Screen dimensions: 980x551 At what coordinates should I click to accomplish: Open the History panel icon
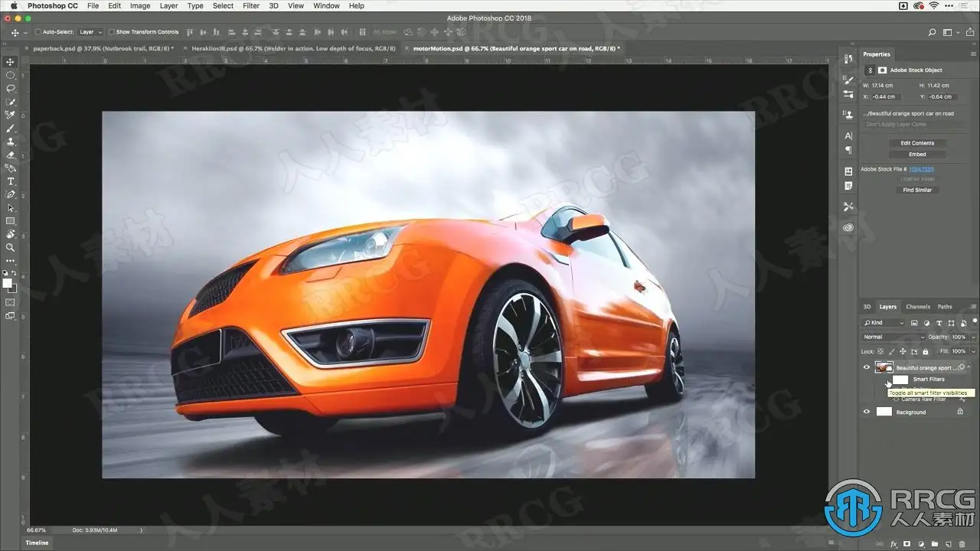click(x=848, y=59)
